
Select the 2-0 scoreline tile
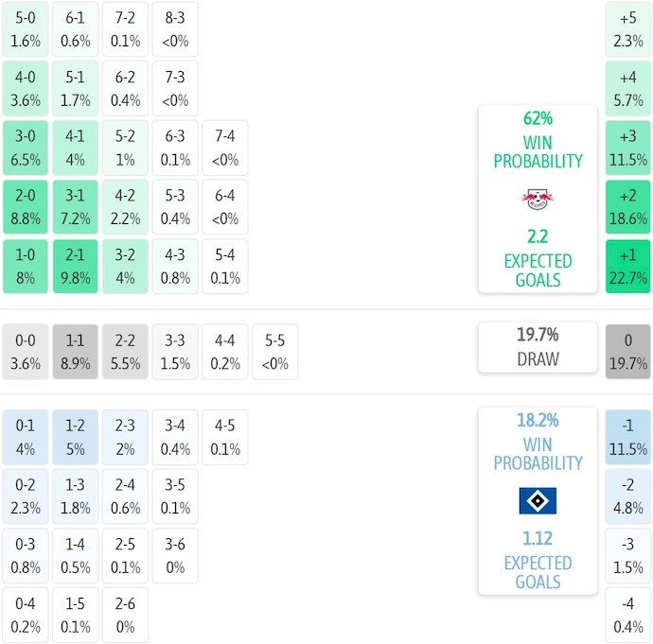click(26, 207)
